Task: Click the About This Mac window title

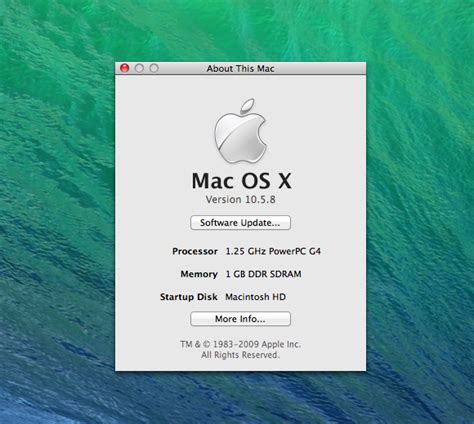Action: tap(240, 69)
